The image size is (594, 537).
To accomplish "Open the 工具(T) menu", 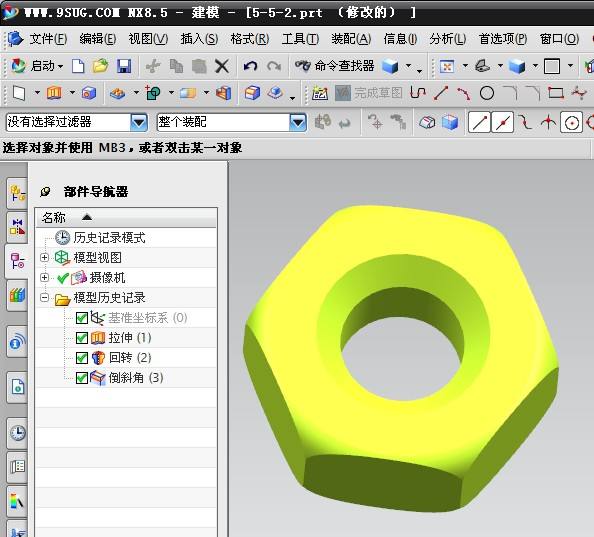I will pyautogui.click(x=300, y=39).
